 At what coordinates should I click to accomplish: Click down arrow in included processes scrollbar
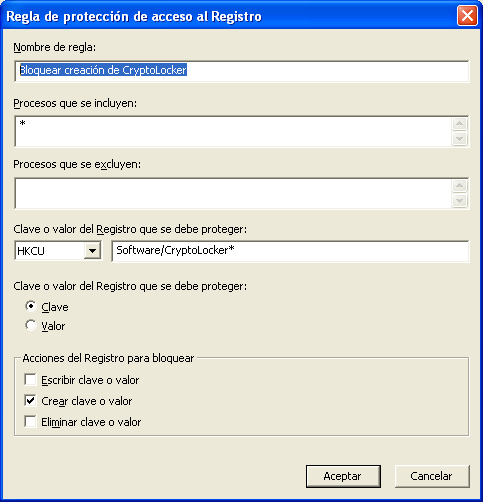460,138
